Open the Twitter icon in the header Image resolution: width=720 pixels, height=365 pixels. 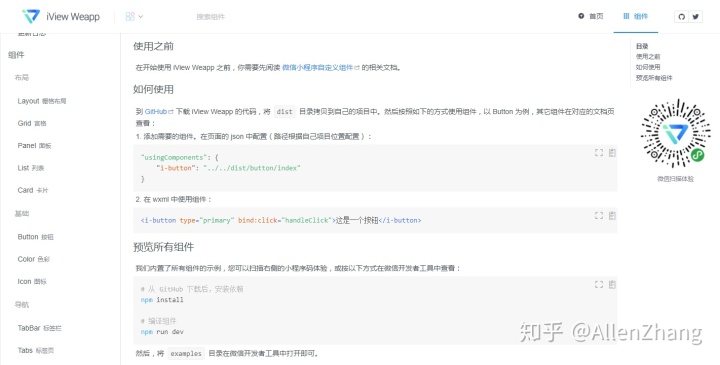point(696,17)
